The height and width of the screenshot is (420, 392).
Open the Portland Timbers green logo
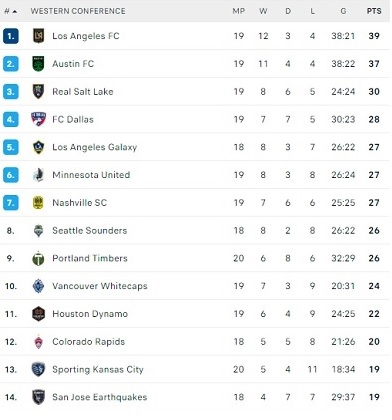38,258
